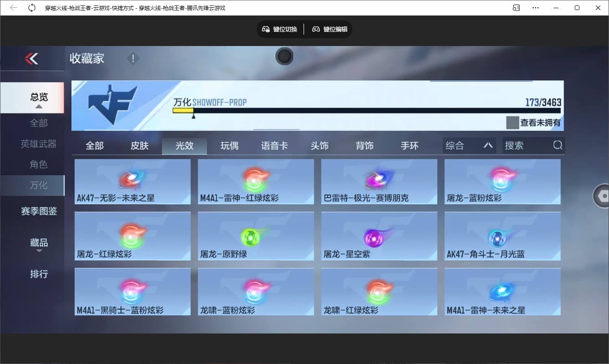The width and height of the screenshot is (609, 364).
Task: Open the 总览 dropdown in sidebar
Action: click(x=38, y=97)
